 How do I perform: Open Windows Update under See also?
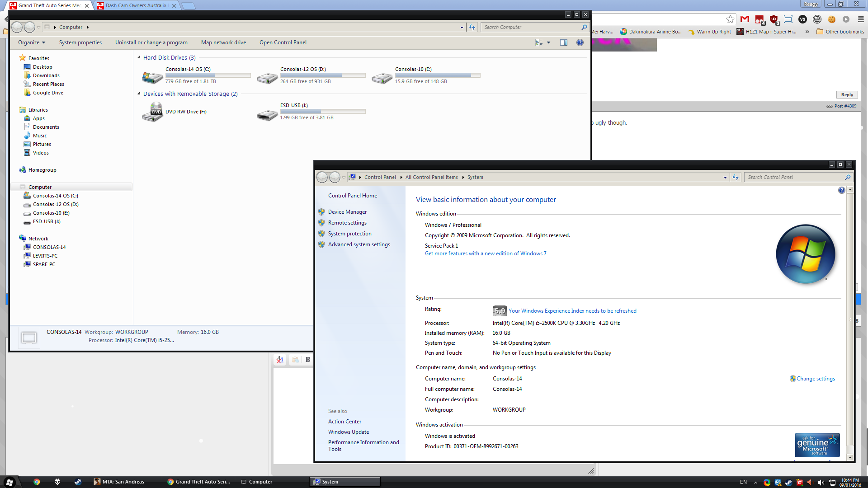[349, 432]
